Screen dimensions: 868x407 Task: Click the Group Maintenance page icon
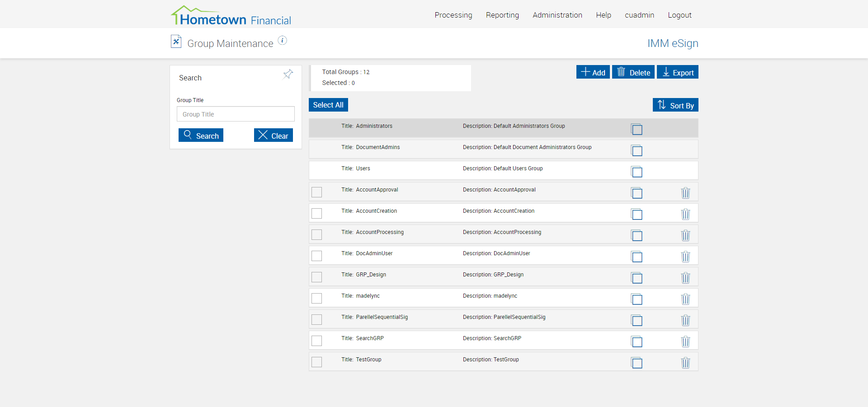click(176, 42)
